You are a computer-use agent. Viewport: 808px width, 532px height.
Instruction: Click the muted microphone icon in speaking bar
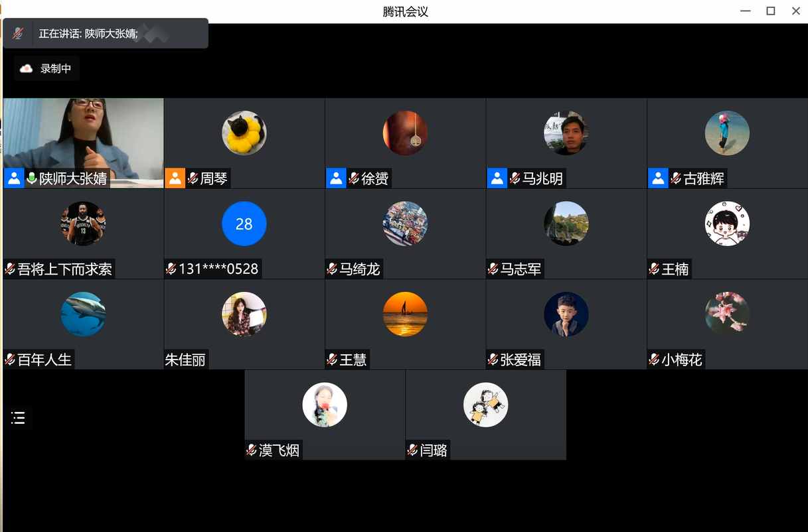[x=18, y=33]
